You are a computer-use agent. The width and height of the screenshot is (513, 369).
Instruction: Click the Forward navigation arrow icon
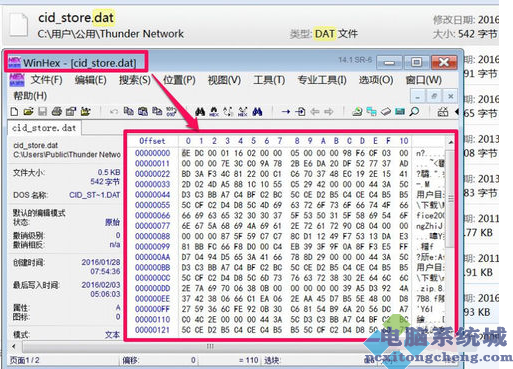click(329, 112)
